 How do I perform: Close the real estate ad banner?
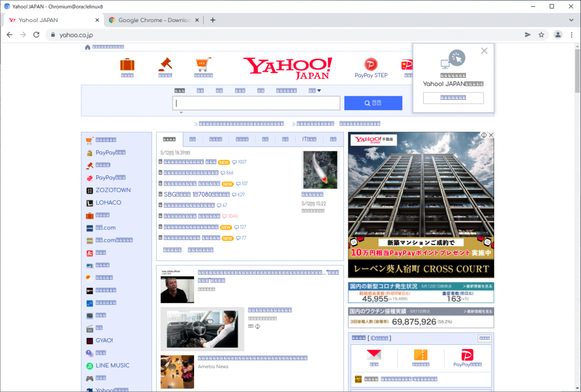pyautogui.click(x=491, y=135)
